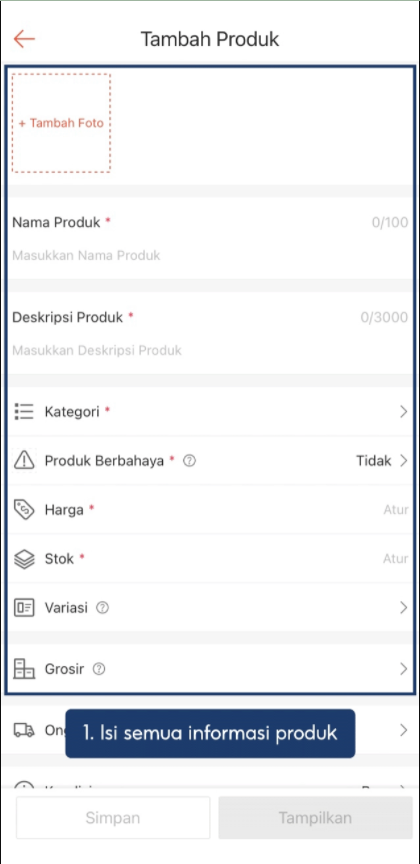Screen dimensions: 420x864
Task: Click the Stok layers icon
Action: pos(24,559)
